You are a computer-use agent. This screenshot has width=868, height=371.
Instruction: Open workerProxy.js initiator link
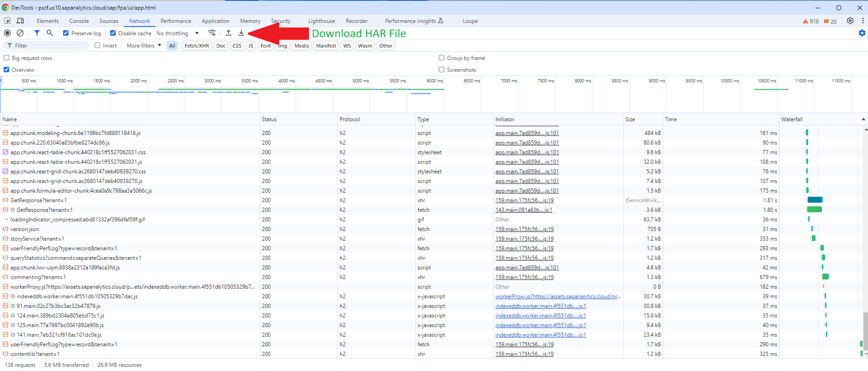point(558,296)
